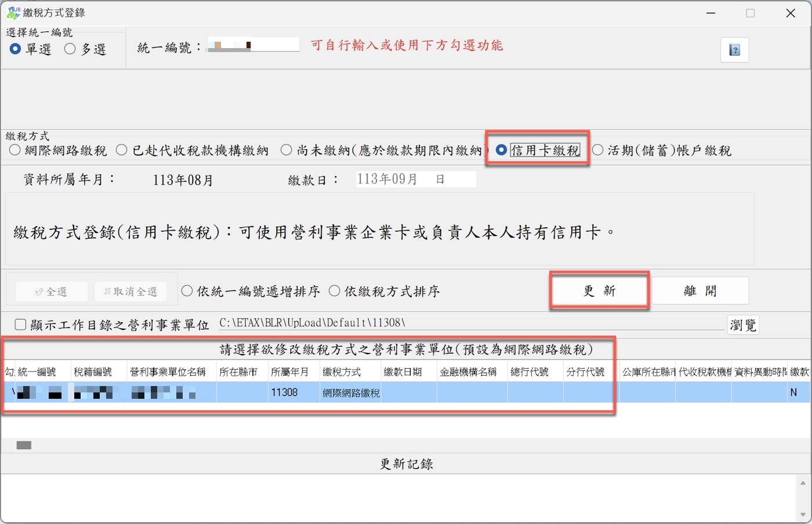This screenshot has height=524, width=812.
Task: Click the 全選 button
Action: click(51, 292)
